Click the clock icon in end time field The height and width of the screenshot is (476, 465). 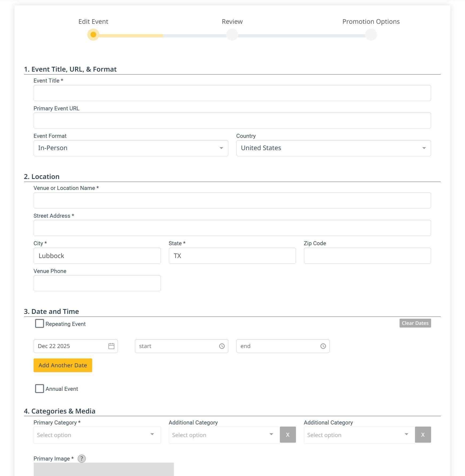click(x=323, y=346)
